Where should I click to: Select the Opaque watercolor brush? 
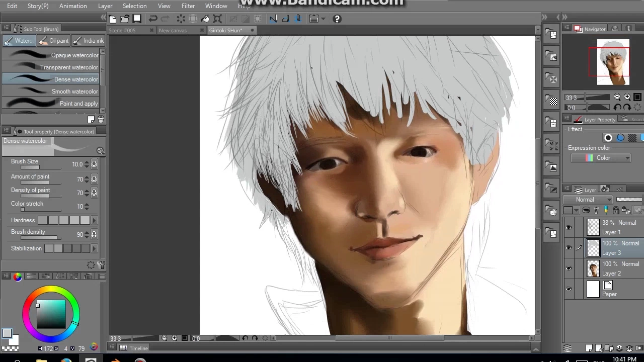[51, 55]
